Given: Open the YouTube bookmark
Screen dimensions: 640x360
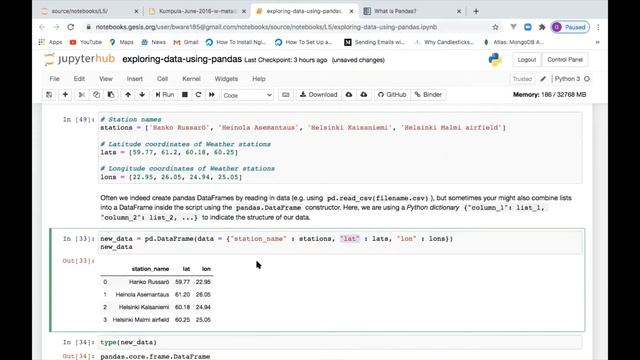Looking at the screenshot, I should click(86, 42).
